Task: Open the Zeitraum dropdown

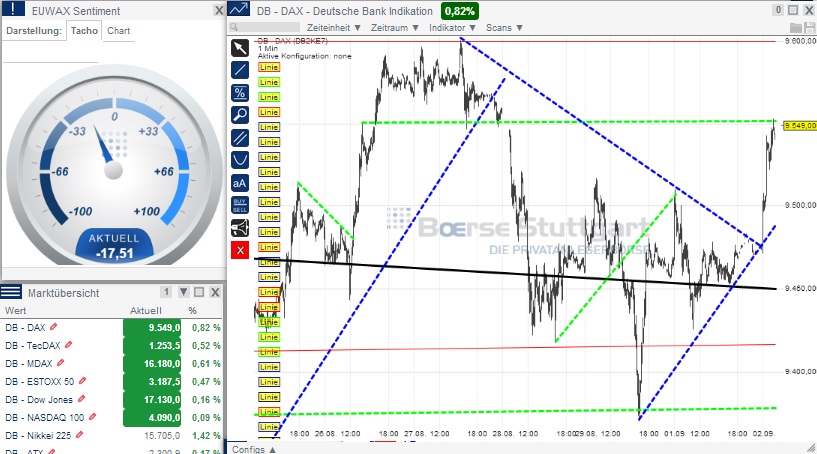Action: pos(394,28)
